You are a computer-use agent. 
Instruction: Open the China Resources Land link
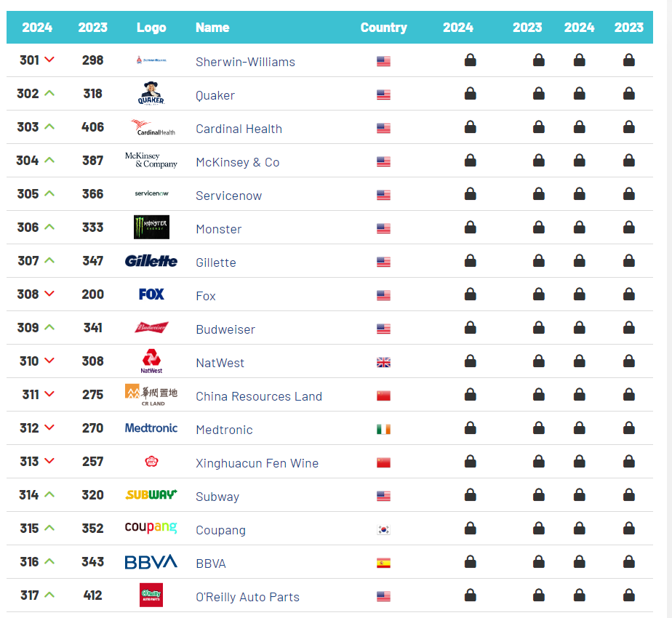tap(259, 396)
